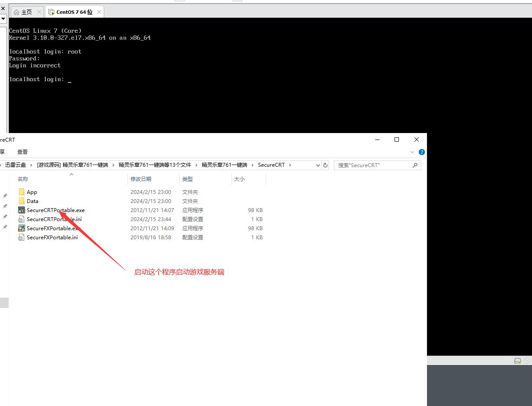The width and height of the screenshot is (532, 406).
Task: Click the blue Explorer help icon
Action: [422, 152]
